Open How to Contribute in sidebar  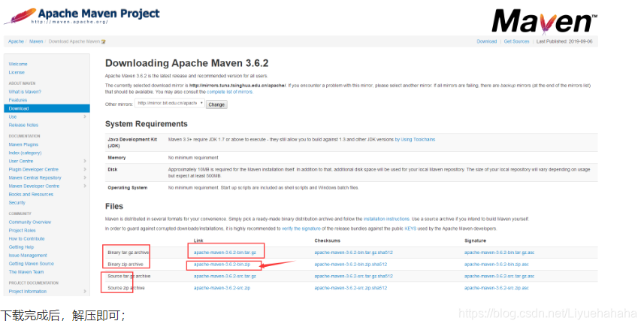pos(27,239)
